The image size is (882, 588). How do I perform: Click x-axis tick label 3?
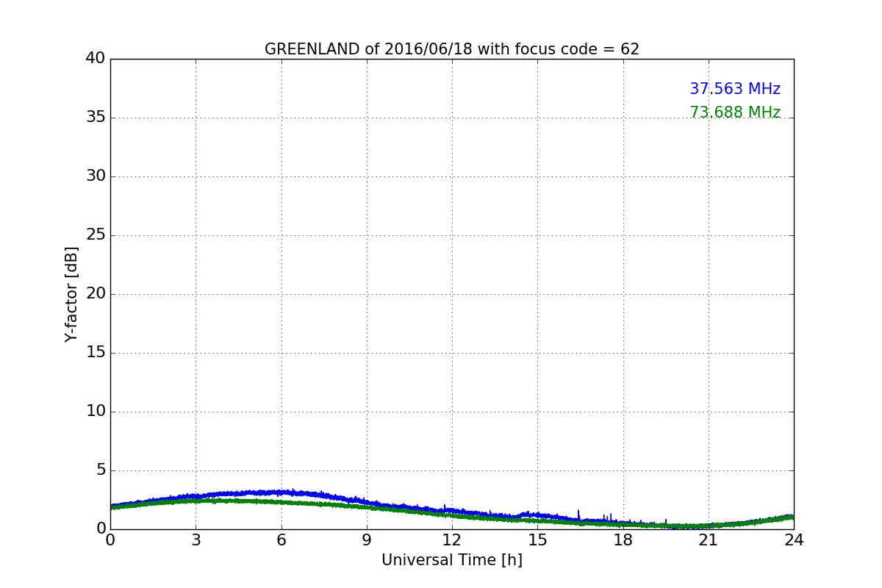pos(196,539)
